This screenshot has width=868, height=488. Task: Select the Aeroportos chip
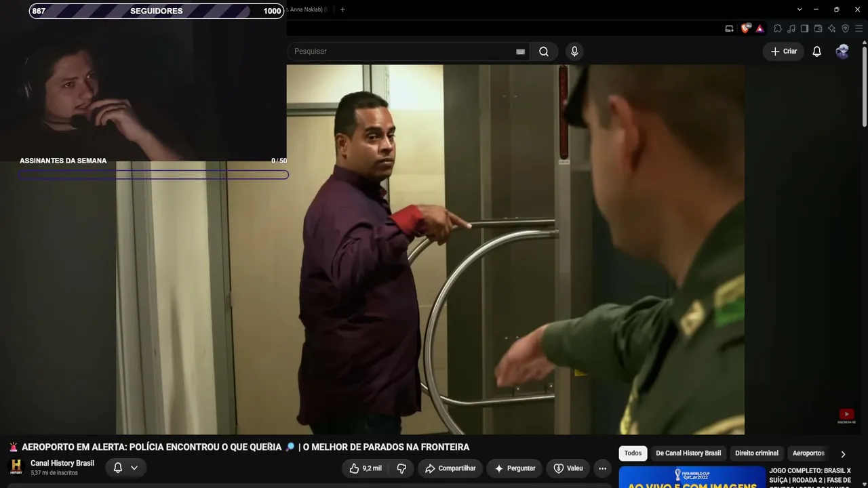[x=808, y=453]
